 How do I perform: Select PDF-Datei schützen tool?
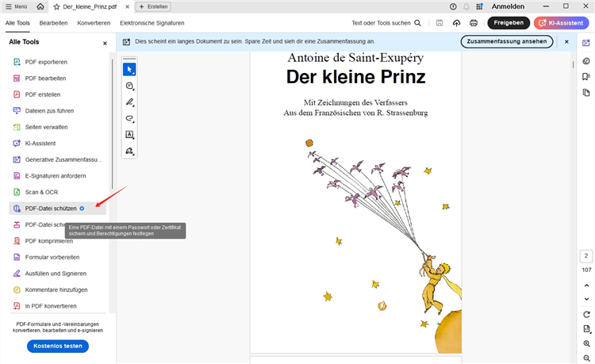(x=58, y=209)
